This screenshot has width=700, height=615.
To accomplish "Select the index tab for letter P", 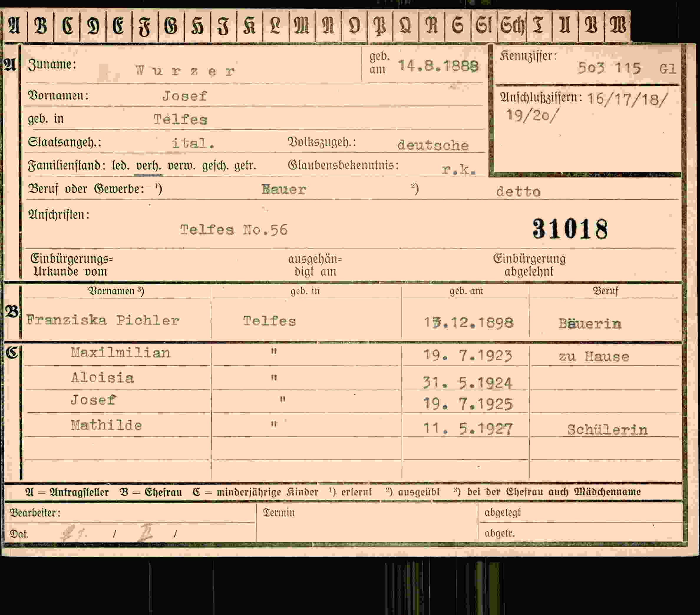I will [x=380, y=26].
